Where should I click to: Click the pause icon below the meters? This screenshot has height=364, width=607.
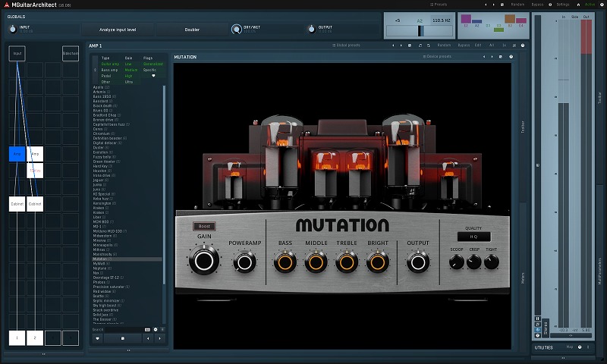click(x=538, y=318)
